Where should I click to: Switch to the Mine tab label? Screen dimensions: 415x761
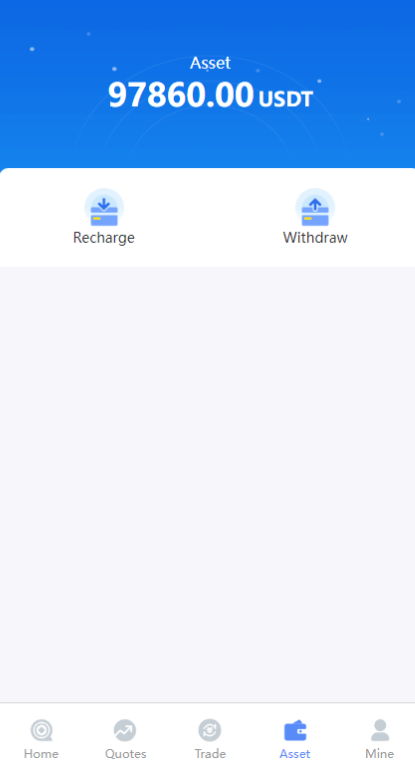[380, 754]
